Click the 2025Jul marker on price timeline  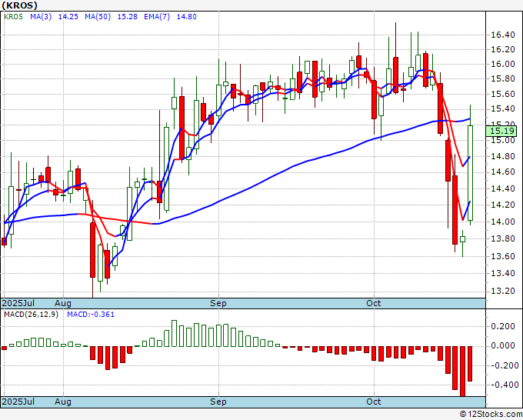pos(18,303)
